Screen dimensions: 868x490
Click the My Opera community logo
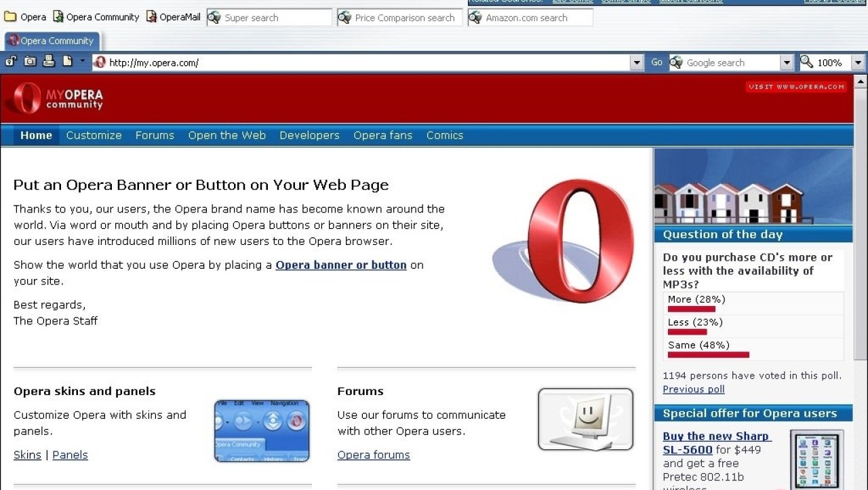coord(54,98)
